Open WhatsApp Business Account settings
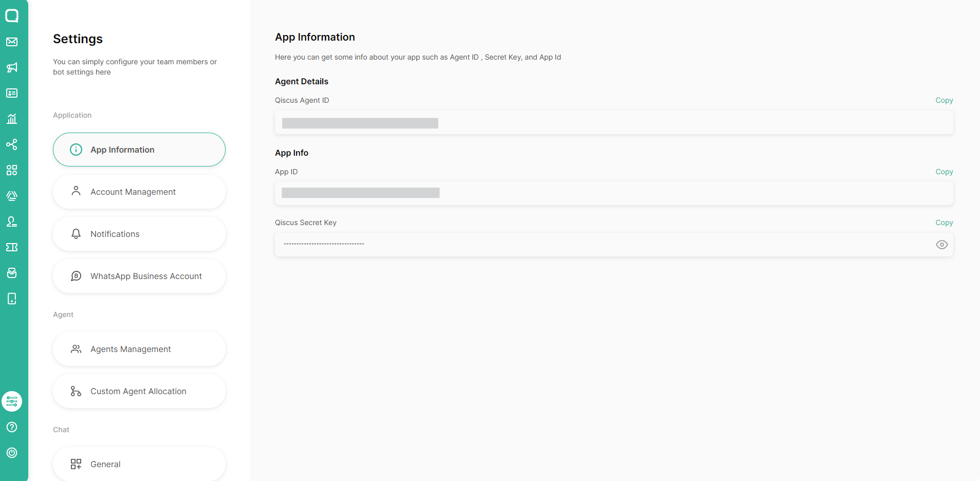 [x=139, y=276]
